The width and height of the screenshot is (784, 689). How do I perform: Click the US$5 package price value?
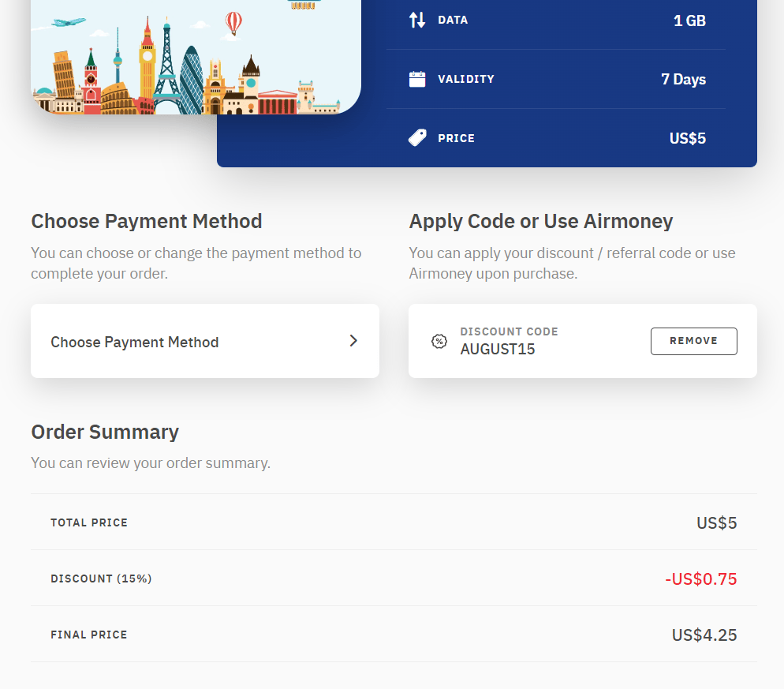(x=687, y=139)
